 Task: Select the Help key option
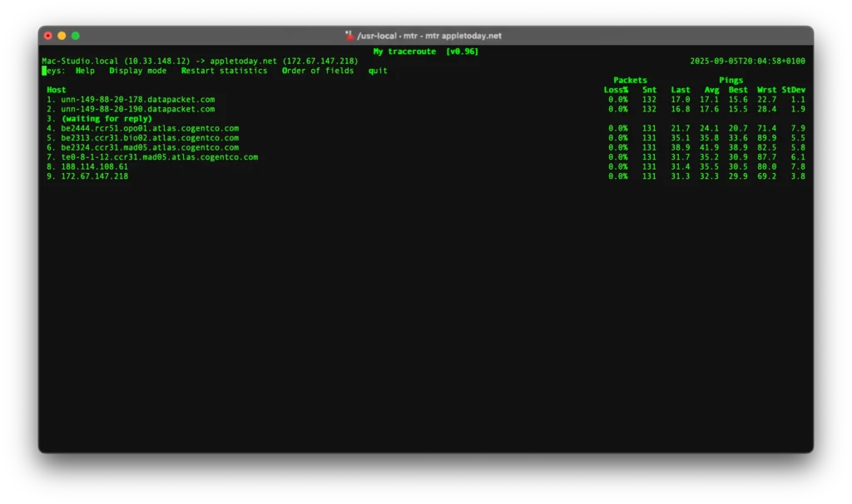(85, 71)
